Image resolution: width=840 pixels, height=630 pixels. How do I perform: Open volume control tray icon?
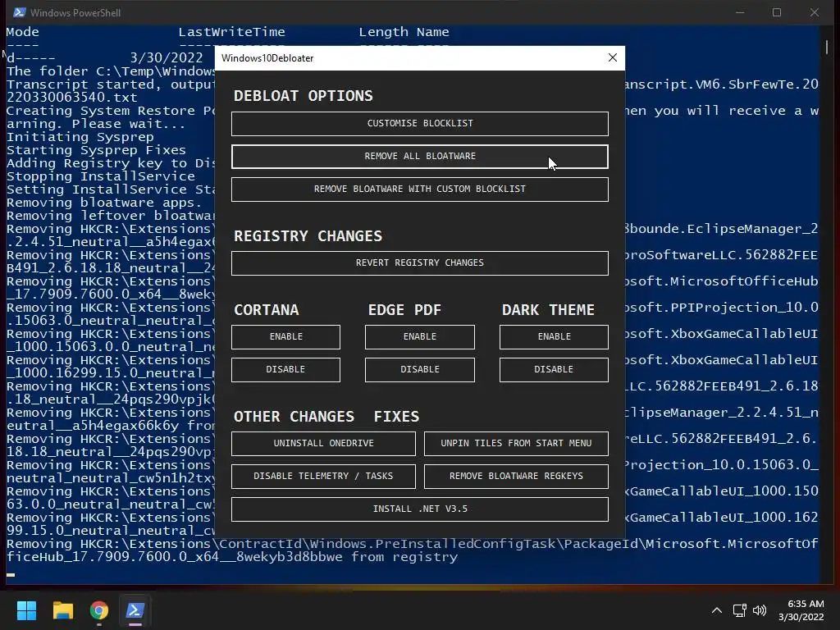pos(760,610)
